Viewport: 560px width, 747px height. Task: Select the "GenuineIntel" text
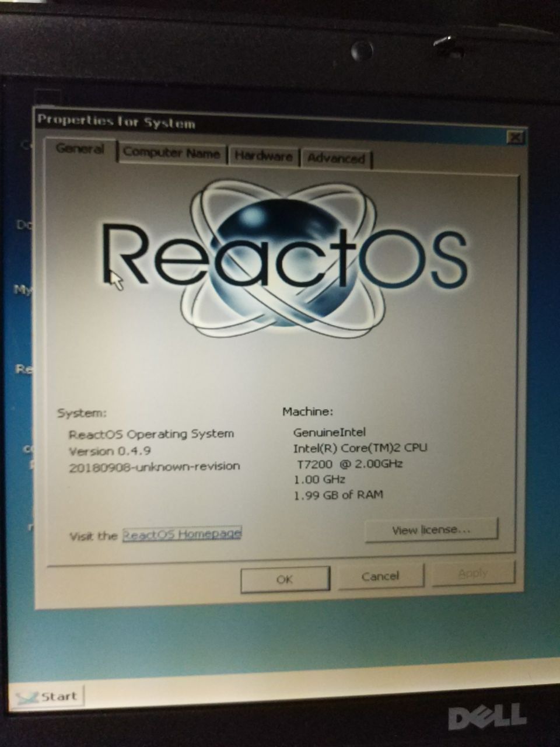(x=330, y=432)
